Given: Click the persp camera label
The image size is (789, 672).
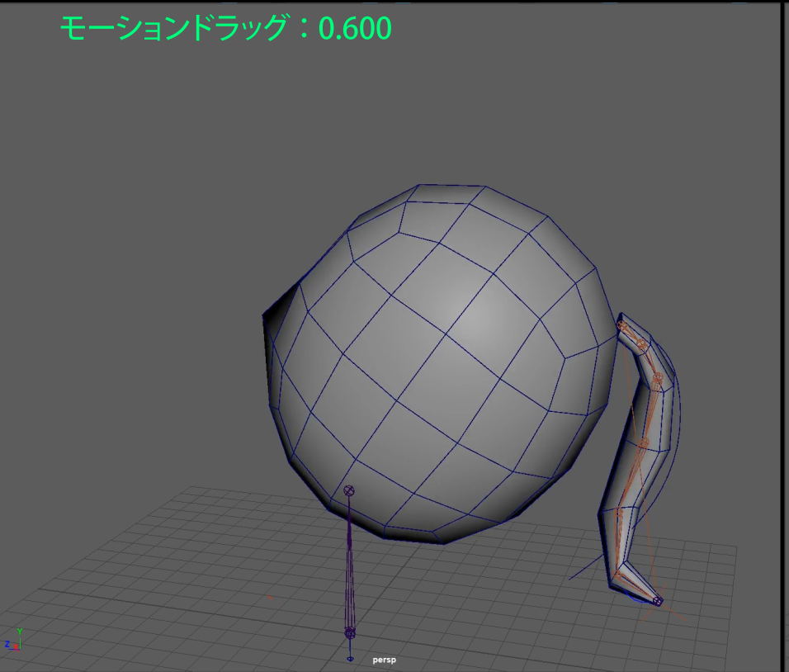Looking at the screenshot, I should [x=385, y=660].
